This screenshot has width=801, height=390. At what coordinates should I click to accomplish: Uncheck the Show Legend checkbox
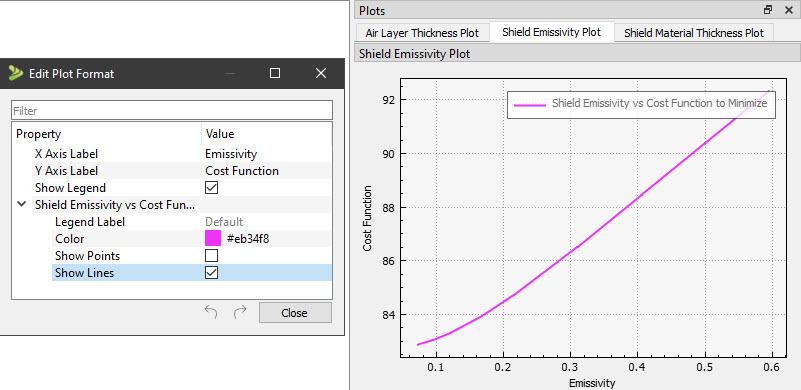tap(211, 188)
